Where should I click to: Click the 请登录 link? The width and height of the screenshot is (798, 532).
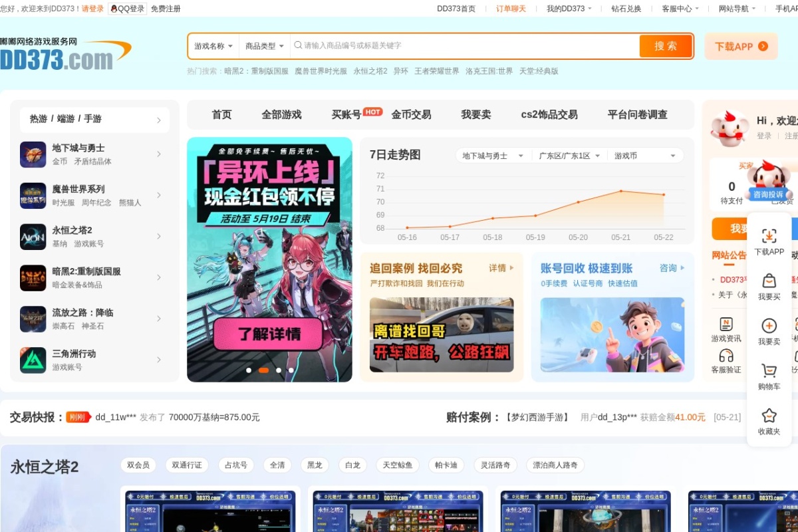tap(92, 9)
